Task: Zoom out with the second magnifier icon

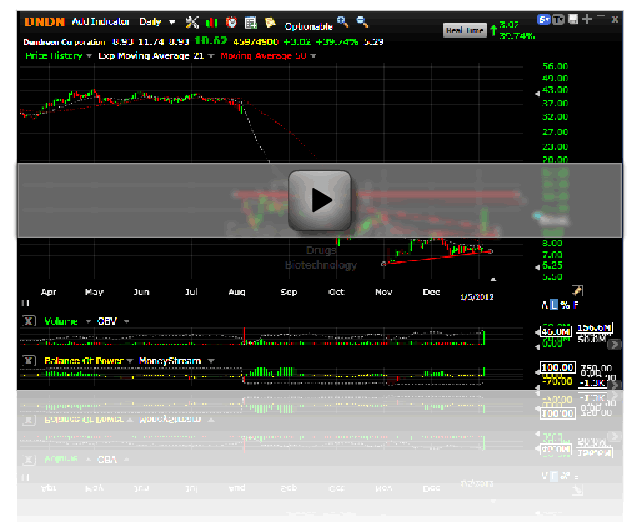Action: 361,21
